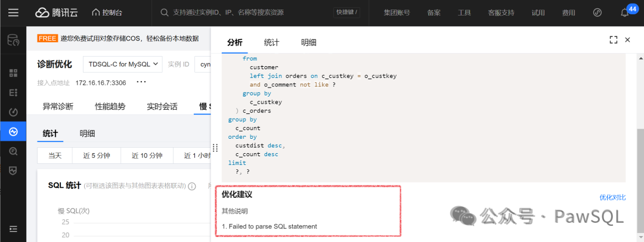The image size is (644, 242).
Task: Open the instance list icon in sidebar
Action: click(x=13, y=92)
